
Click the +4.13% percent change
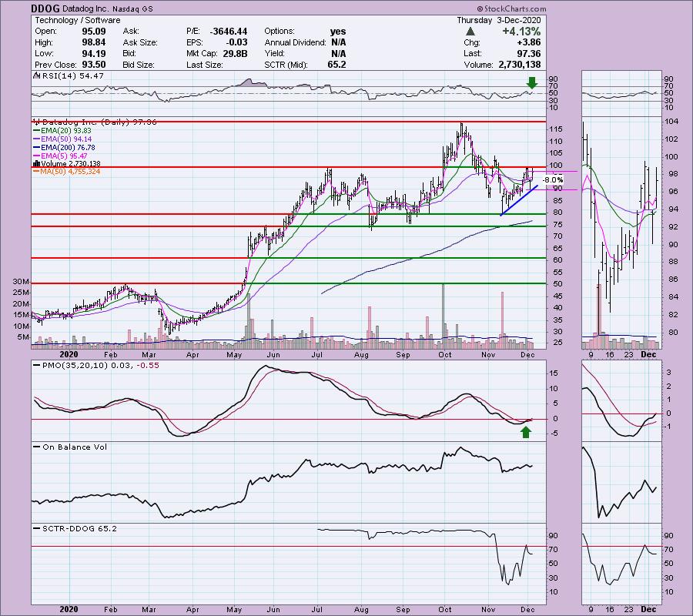pyautogui.click(x=521, y=32)
